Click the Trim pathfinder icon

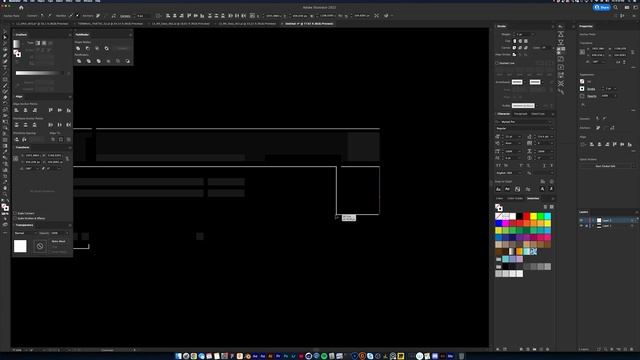(89, 61)
